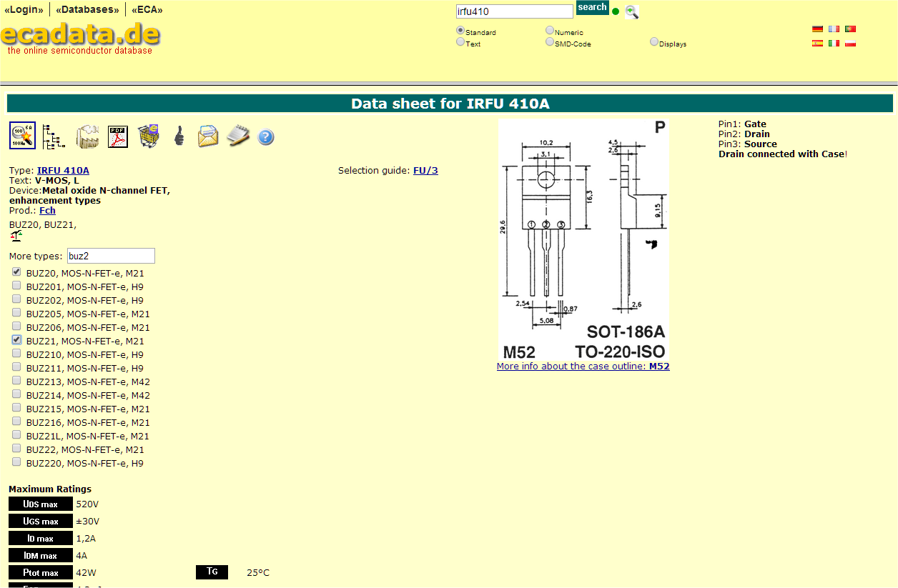Check the BUZ220 checkbox
The image size is (898, 588).
pyautogui.click(x=16, y=462)
